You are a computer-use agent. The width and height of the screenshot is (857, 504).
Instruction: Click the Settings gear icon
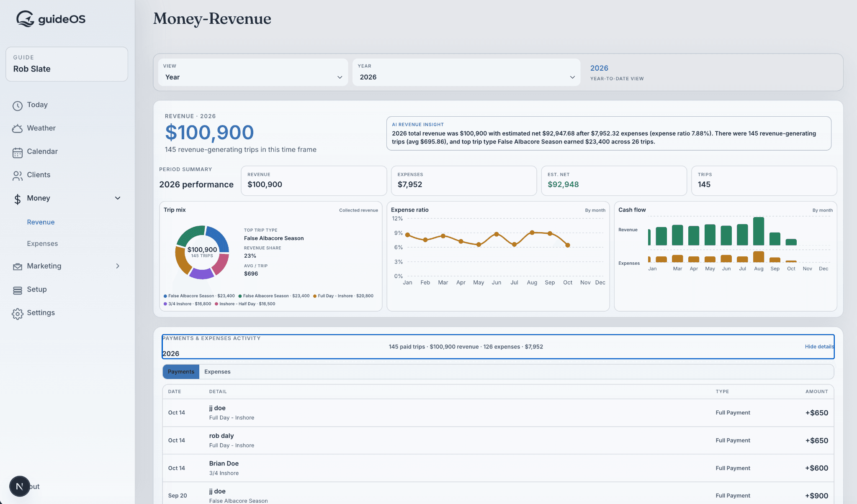click(x=17, y=314)
